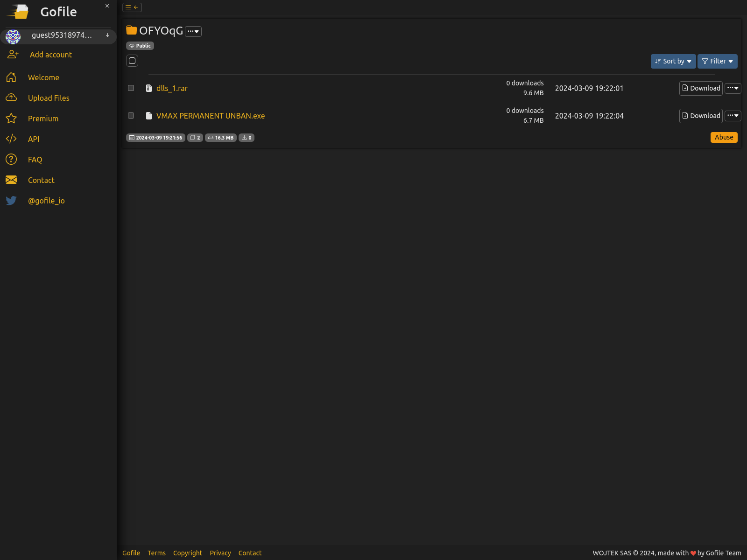747x560 pixels.
Task: Open options dropdown for VMAX PERMANENT UNBAN.exe
Action: [733, 116]
